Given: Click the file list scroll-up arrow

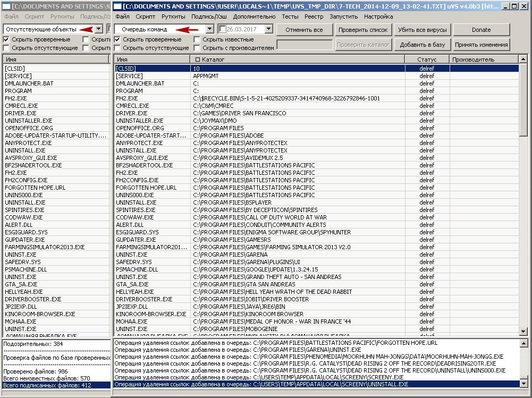Looking at the screenshot, I should 523,59.
